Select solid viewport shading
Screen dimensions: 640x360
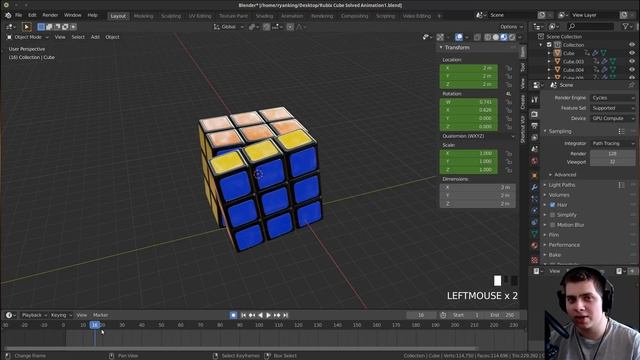coord(496,37)
